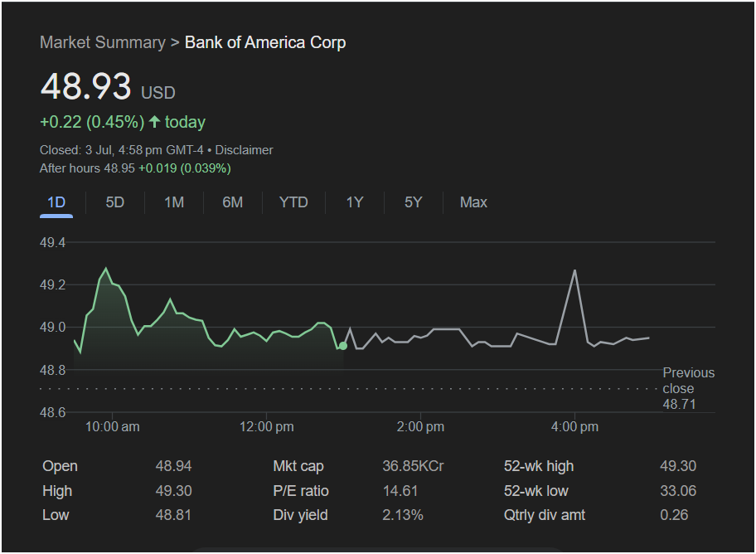Click the 48.6 price axis label

52,413
